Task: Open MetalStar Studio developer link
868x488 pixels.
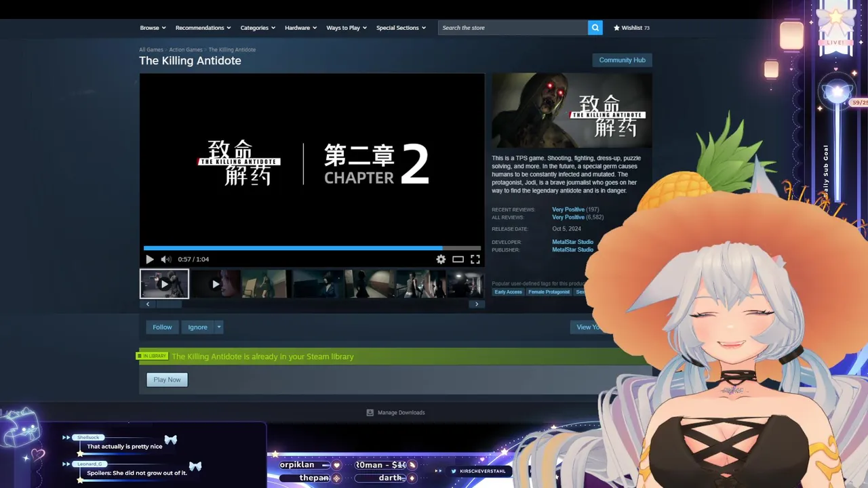Action: pyautogui.click(x=572, y=242)
